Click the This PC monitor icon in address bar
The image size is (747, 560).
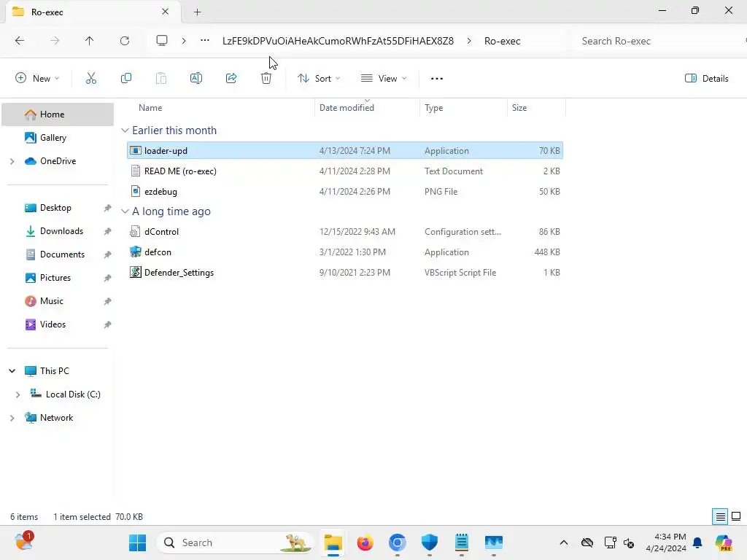click(x=162, y=41)
